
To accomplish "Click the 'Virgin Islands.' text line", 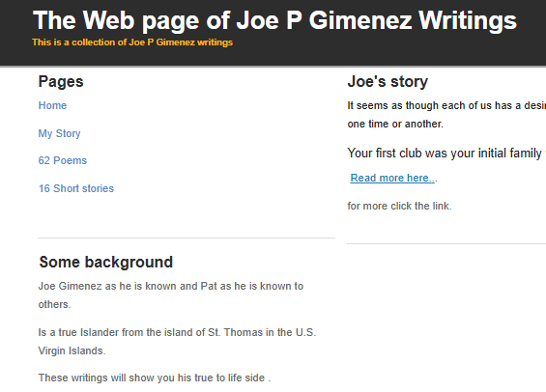I will pos(72,350).
